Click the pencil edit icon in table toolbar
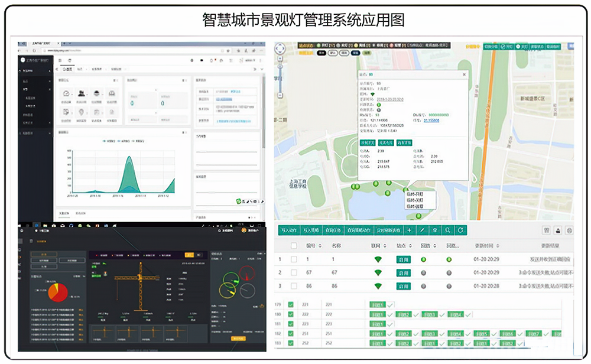This screenshot has height=364, width=591. click(422, 230)
